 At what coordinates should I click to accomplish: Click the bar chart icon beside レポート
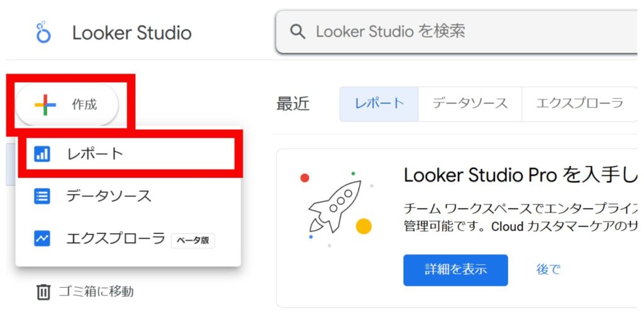tap(42, 153)
